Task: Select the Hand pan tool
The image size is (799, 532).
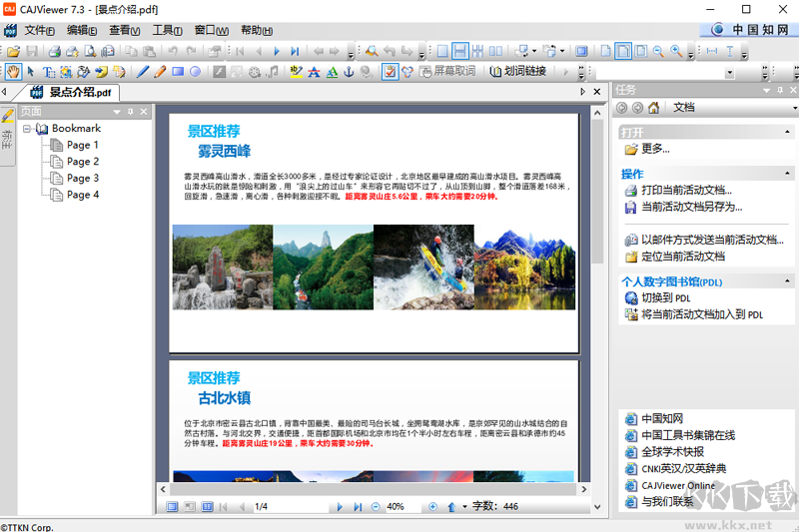Action: click(x=14, y=71)
